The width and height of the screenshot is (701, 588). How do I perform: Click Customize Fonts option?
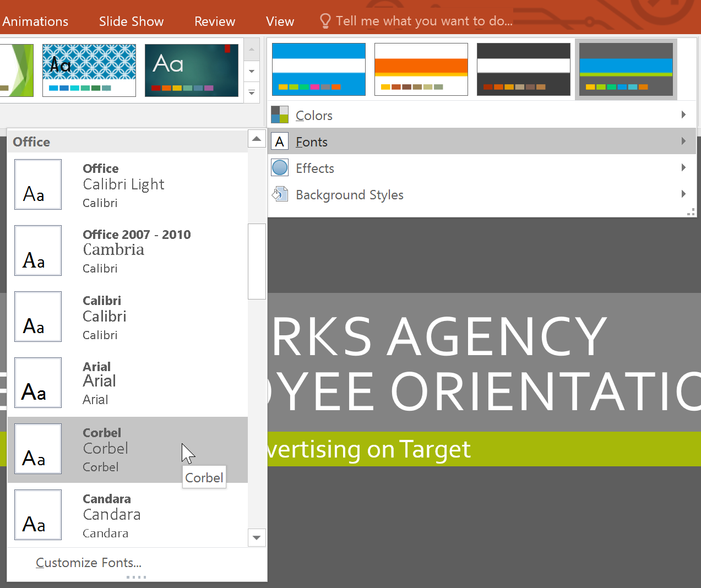point(89,562)
